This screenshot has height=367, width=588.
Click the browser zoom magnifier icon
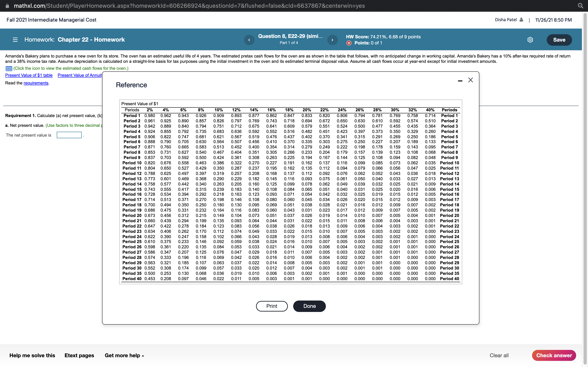[580, 6]
